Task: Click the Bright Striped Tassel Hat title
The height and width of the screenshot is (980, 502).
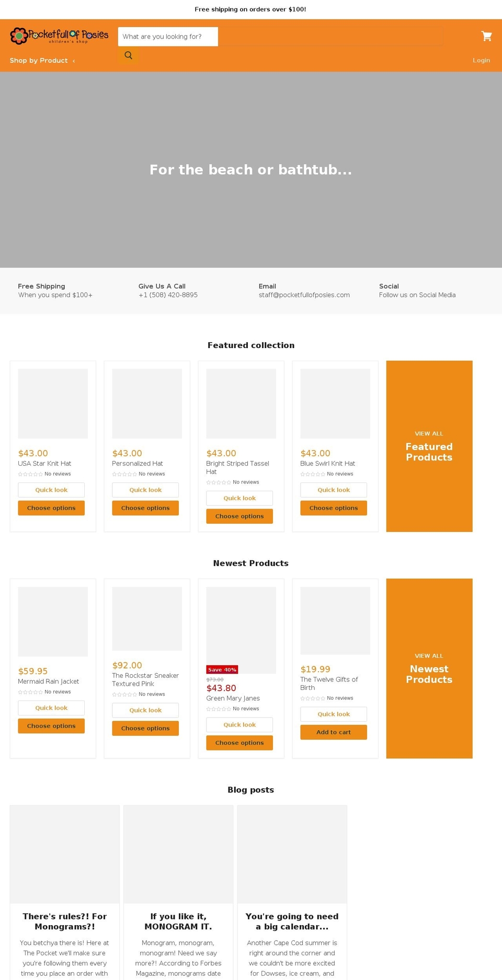Action: (237, 467)
